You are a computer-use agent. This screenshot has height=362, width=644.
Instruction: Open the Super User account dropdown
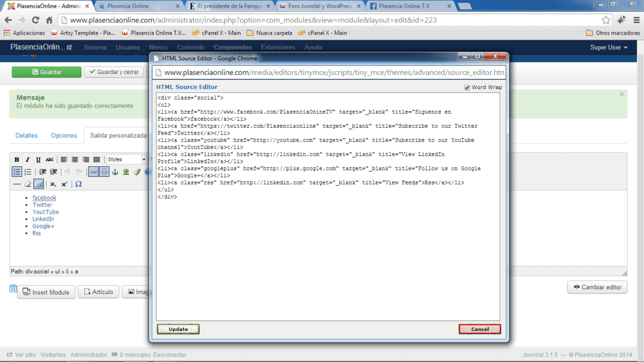[x=609, y=47]
